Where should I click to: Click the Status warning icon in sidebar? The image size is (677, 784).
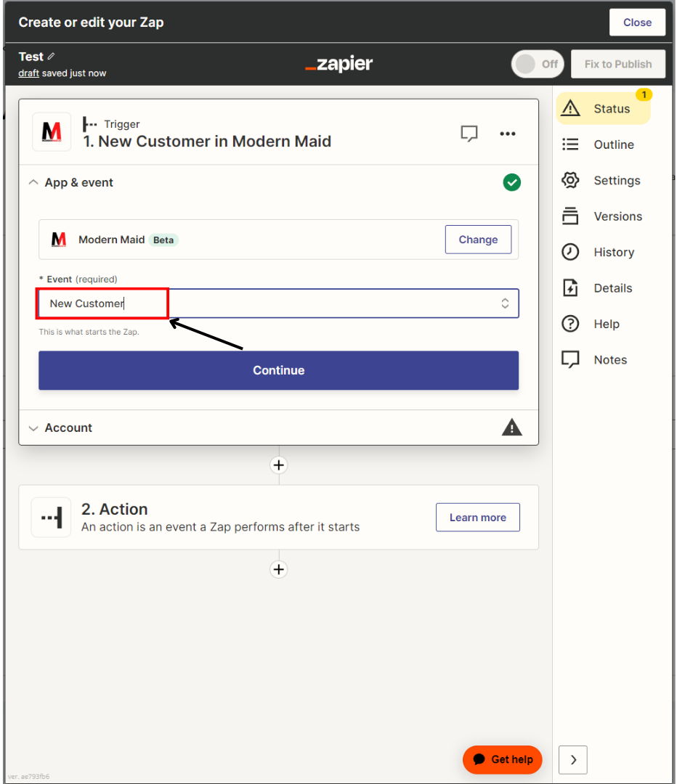[570, 108]
